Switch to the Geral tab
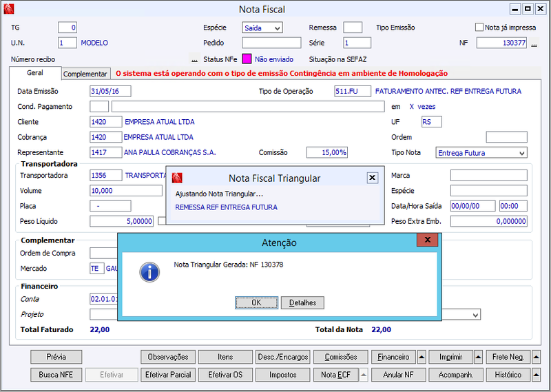This screenshot has height=392, width=551. 35,73
